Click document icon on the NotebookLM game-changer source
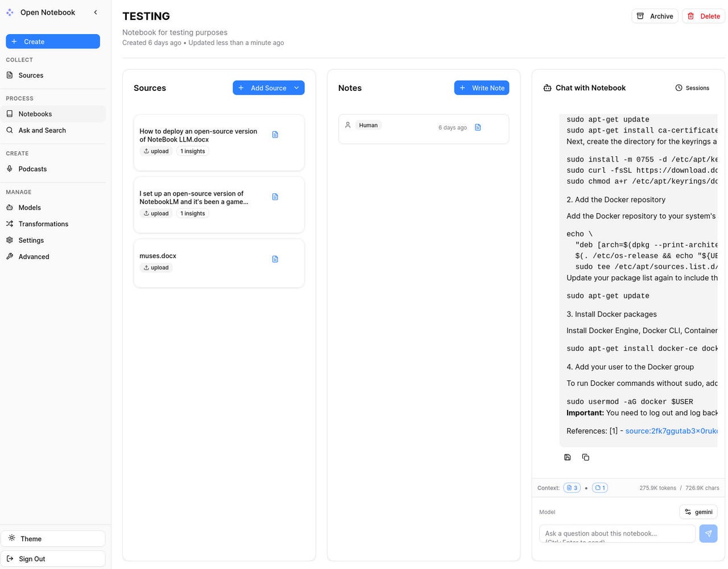728x569 pixels. point(275,197)
